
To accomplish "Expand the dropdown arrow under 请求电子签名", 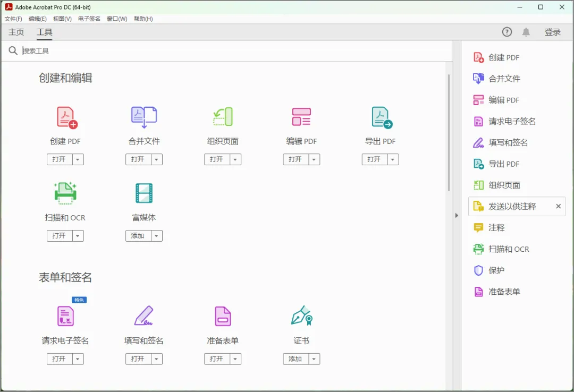I will pyautogui.click(x=78, y=359).
